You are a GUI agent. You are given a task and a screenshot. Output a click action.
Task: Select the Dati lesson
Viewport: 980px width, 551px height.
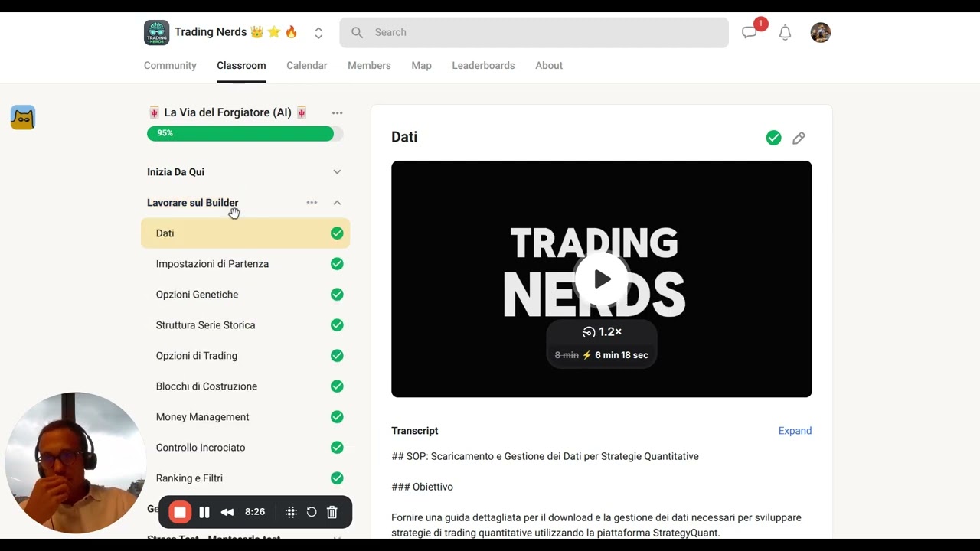[x=245, y=233]
